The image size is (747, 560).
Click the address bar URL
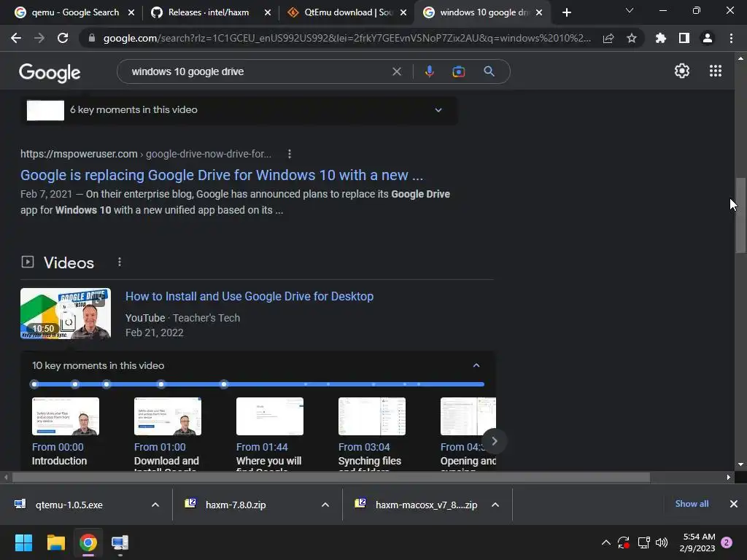tap(347, 38)
